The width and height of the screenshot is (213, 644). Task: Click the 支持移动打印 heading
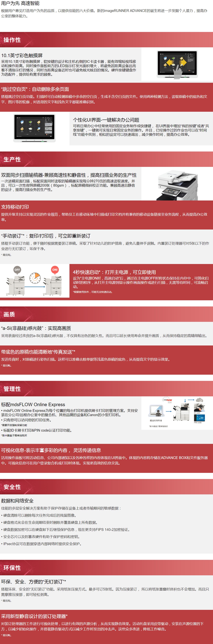click(15, 207)
